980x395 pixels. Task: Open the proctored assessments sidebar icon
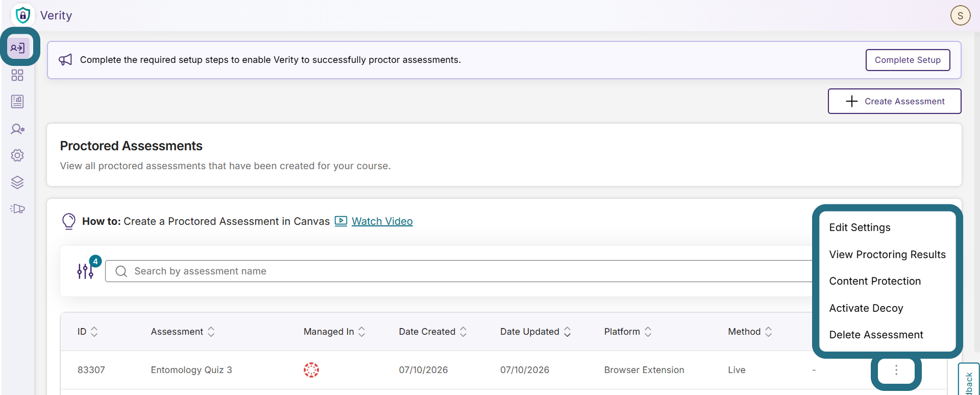18,48
